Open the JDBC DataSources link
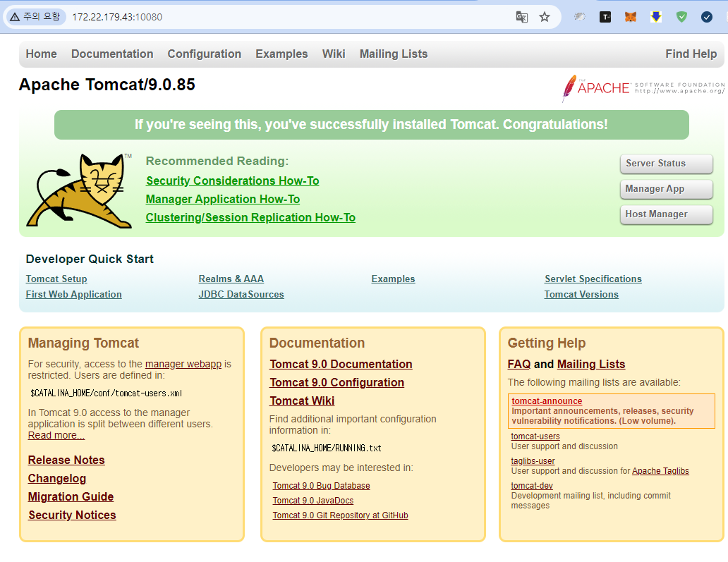 pyautogui.click(x=241, y=294)
